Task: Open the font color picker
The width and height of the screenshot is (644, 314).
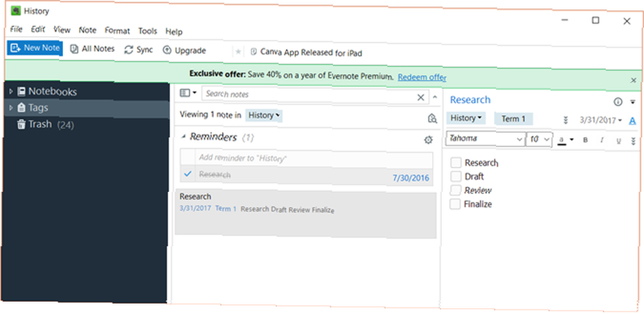Action: pos(565,140)
